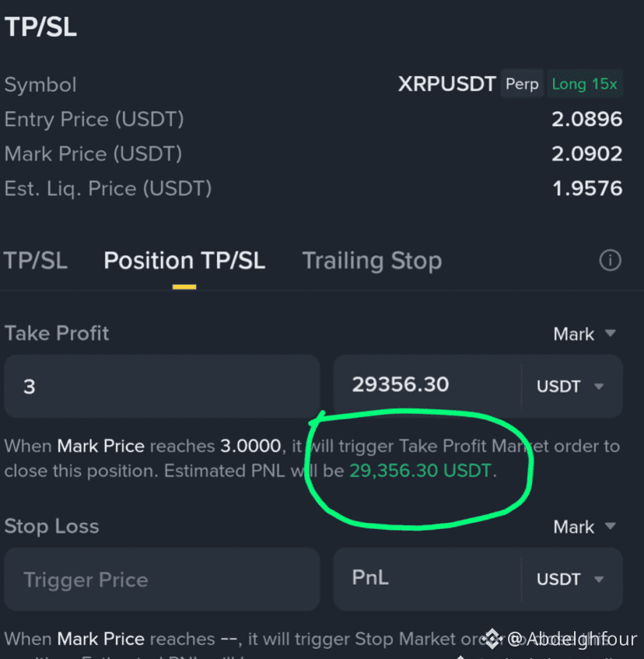The height and width of the screenshot is (659, 644).
Task: Click the Take Profit trigger price field
Action: (162, 386)
